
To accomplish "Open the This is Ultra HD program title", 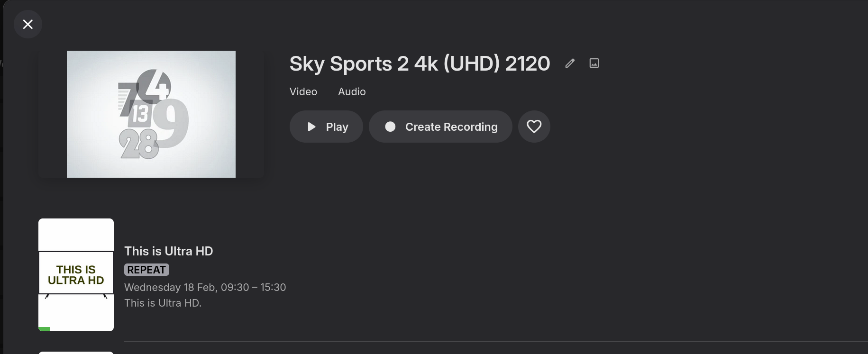I will click(168, 251).
